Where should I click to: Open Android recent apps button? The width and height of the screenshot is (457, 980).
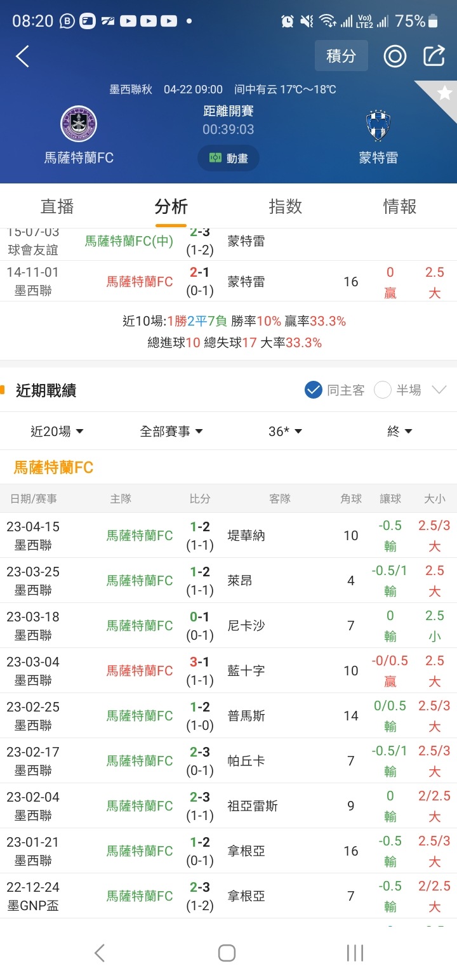(355, 952)
